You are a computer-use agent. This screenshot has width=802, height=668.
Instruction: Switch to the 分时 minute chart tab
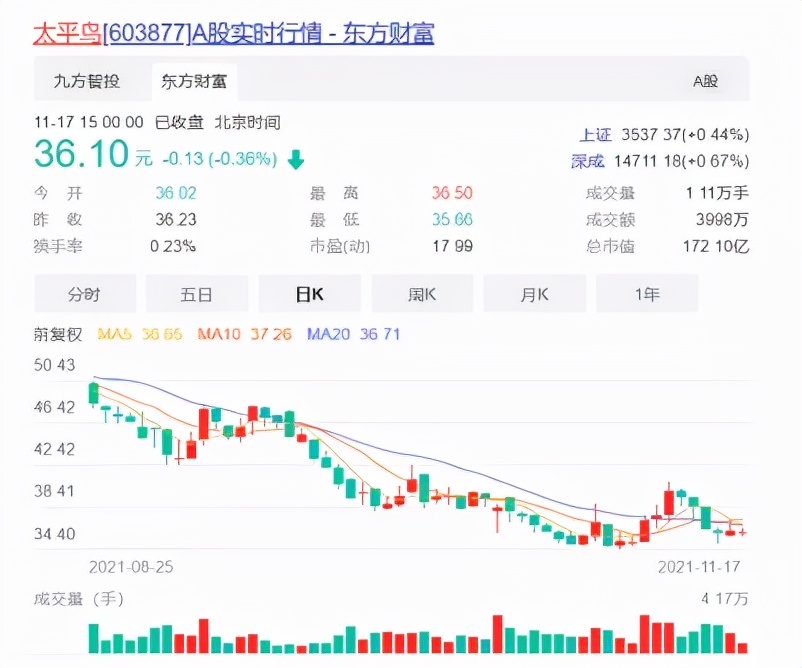pyautogui.click(x=85, y=293)
